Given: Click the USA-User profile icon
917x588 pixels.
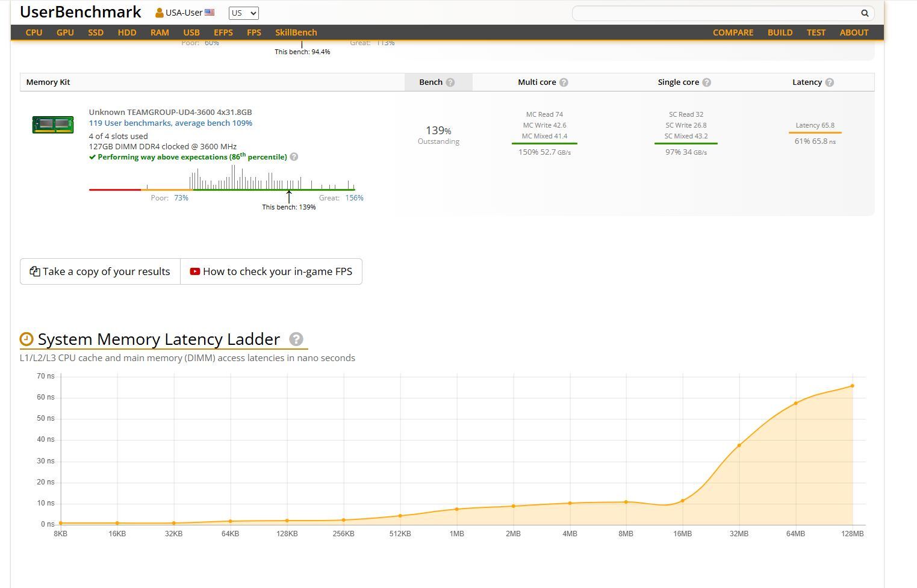Looking at the screenshot, I should tap(160, 13).
